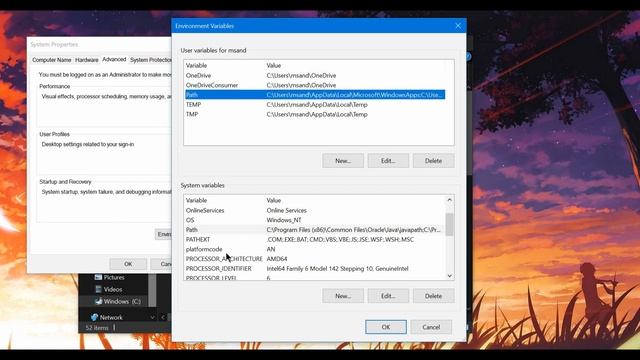Click Edit under System variables
640x360 pixels.
388,296
